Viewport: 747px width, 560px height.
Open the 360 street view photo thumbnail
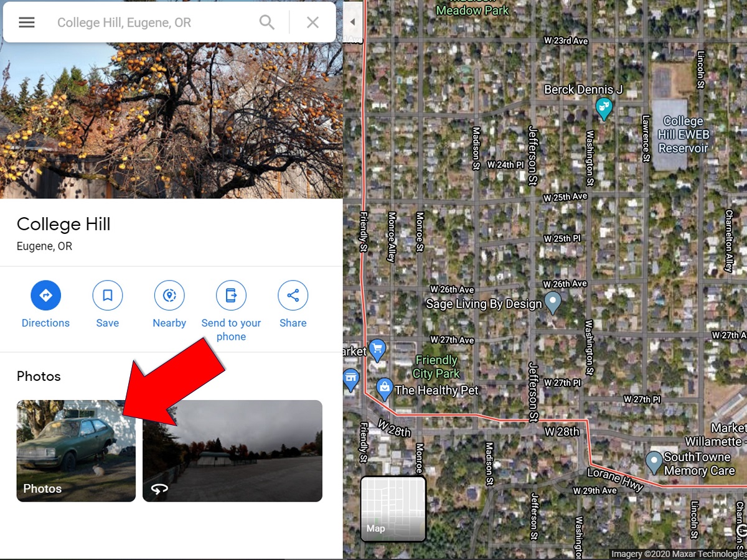coord(233,450)
